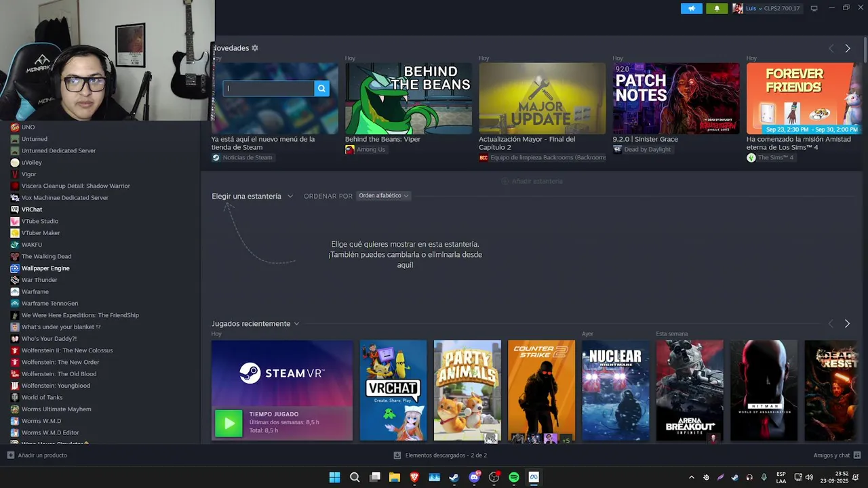This screenshot has width=868, height=488.
Task: Click War Thunder icon in library
Action: tap(15, 280)
